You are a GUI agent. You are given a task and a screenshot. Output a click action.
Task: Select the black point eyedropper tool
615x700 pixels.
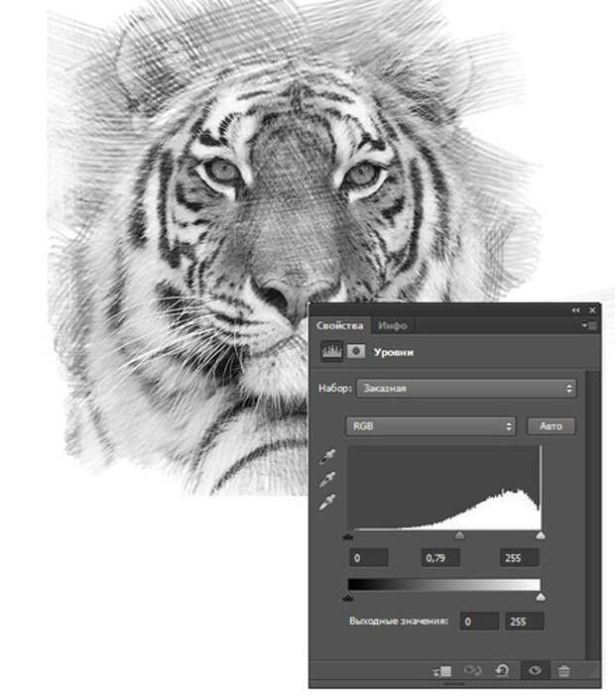pos(327,457)
